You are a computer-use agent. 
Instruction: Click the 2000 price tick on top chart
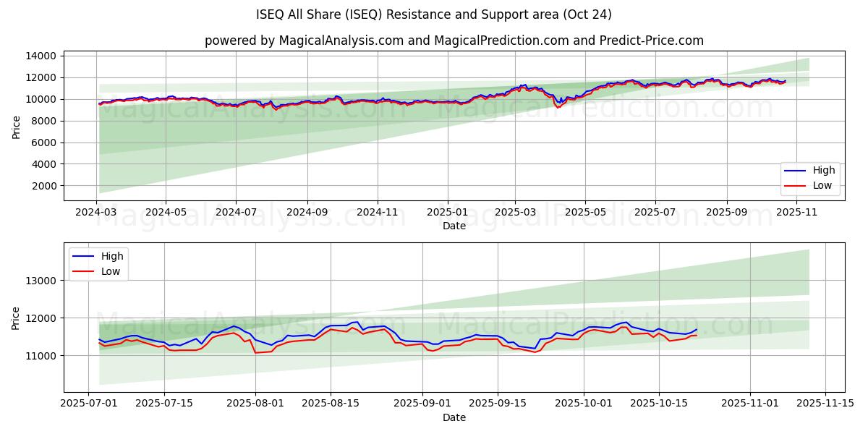point(44,186)
